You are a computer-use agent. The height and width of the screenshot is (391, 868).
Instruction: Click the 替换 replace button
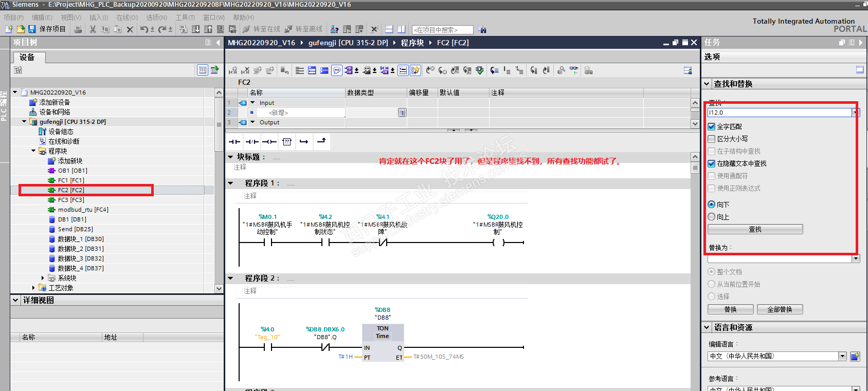pyautogui.click(x=730, y=309)
